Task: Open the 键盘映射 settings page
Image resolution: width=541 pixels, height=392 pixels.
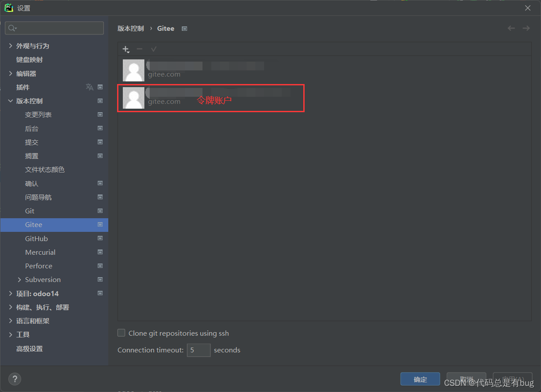Action: tap(29, 59)
